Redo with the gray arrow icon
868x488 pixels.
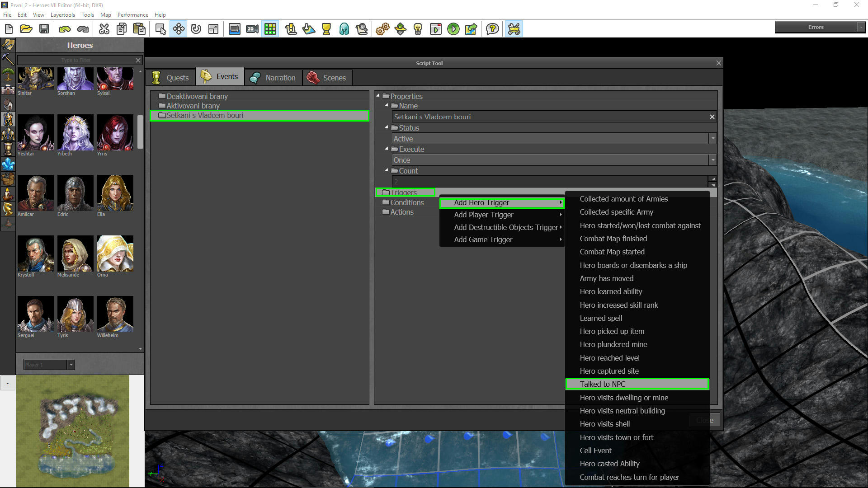click(83, 29)
